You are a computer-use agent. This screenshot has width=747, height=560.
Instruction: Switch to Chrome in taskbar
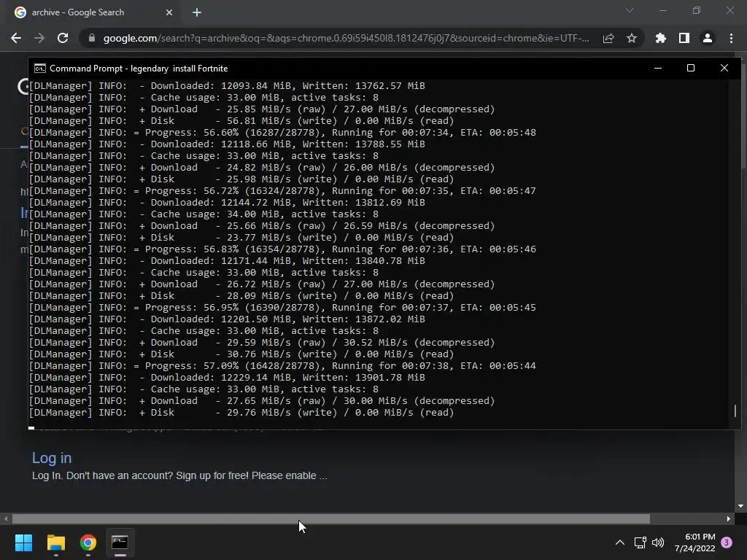pyautogui.click(x=88, y=542)
